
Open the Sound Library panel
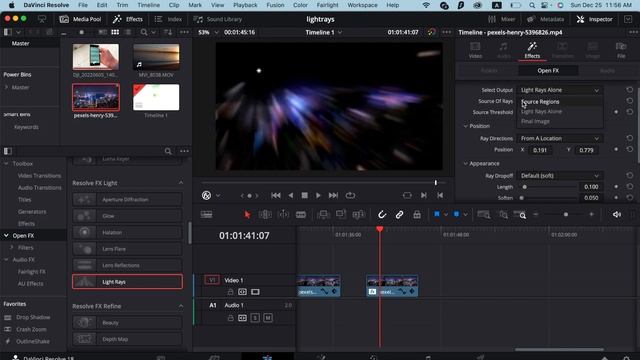click(x=218, y=19)
